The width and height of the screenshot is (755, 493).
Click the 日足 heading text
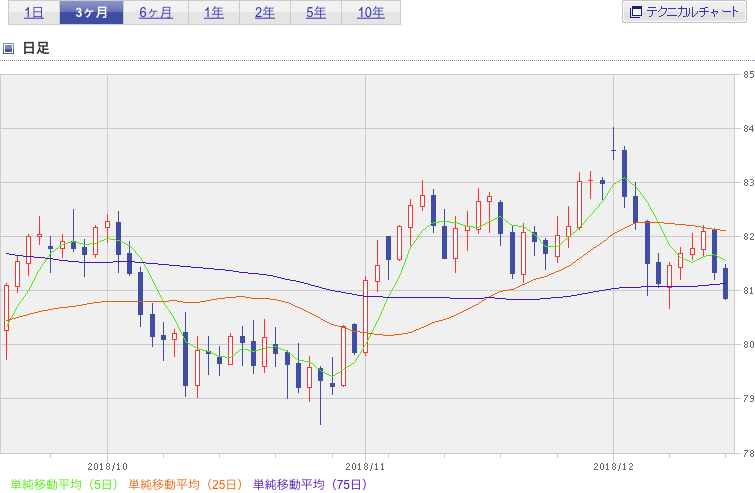(36, 48)
